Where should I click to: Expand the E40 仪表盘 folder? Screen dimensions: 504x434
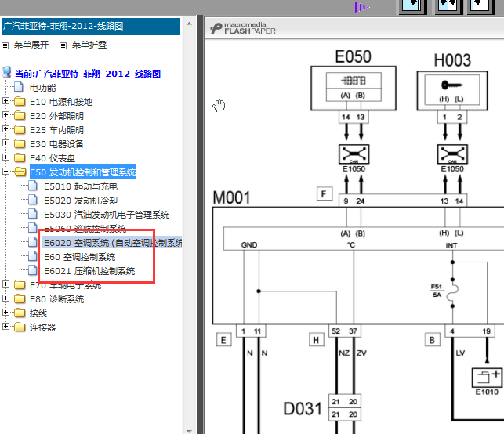pos(5,157)
